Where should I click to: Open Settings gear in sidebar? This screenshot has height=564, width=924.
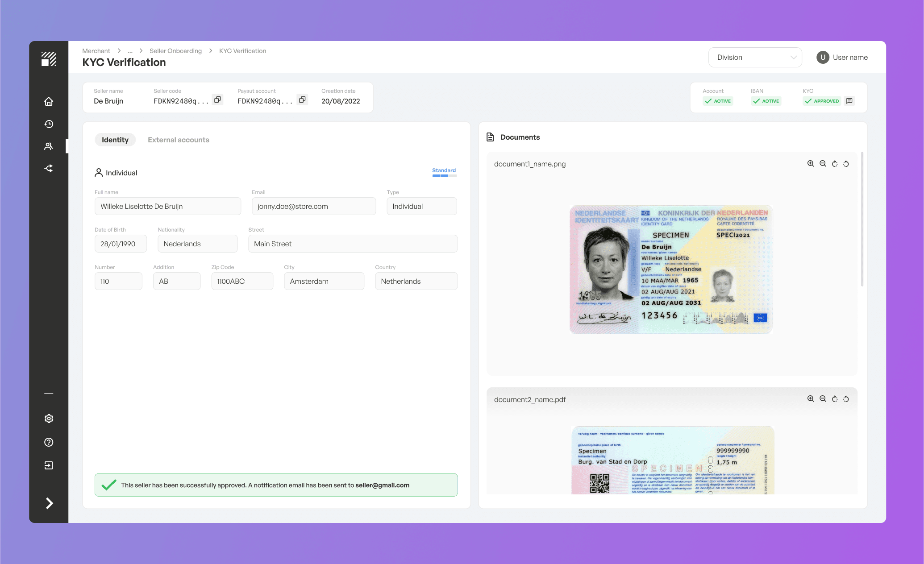pos(49,419)
